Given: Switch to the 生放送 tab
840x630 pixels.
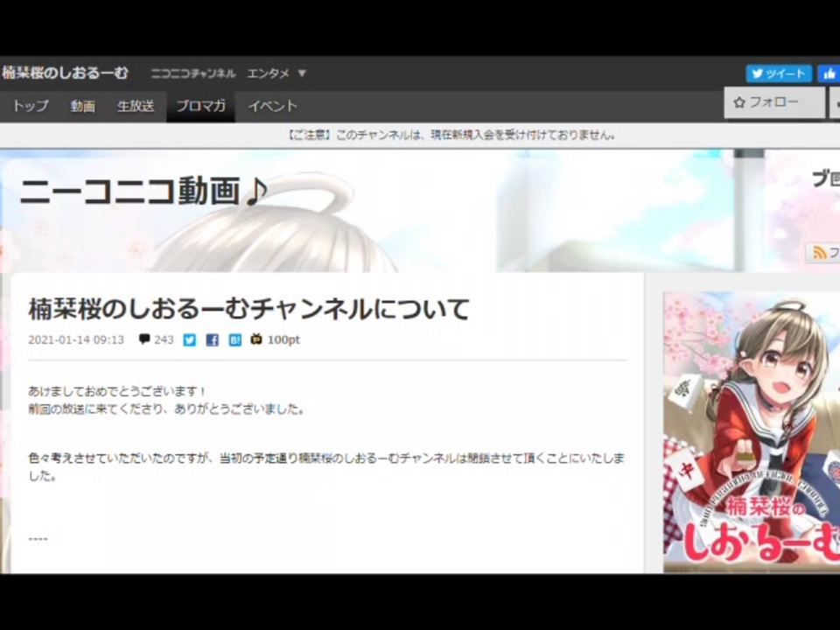Looking at the screenshot, I should click(136, 106).
